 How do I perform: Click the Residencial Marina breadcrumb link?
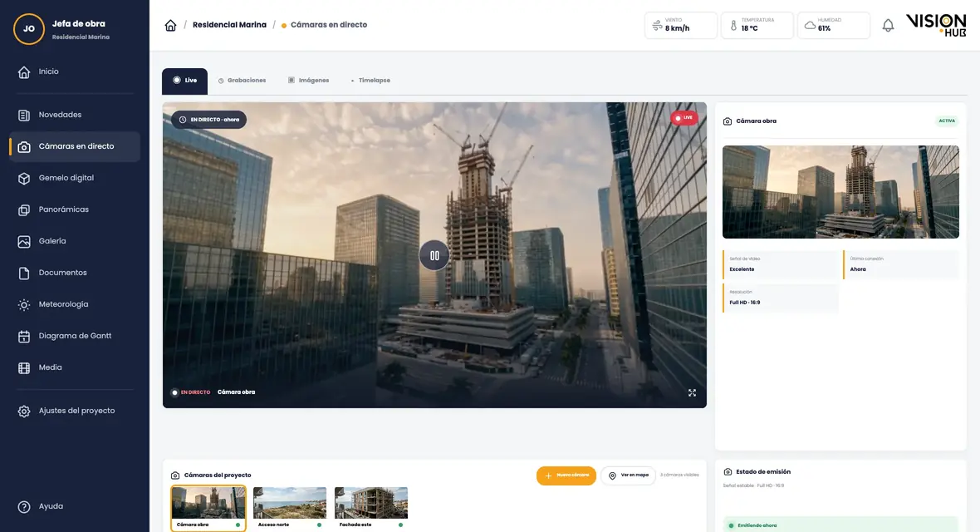point(229,25)
